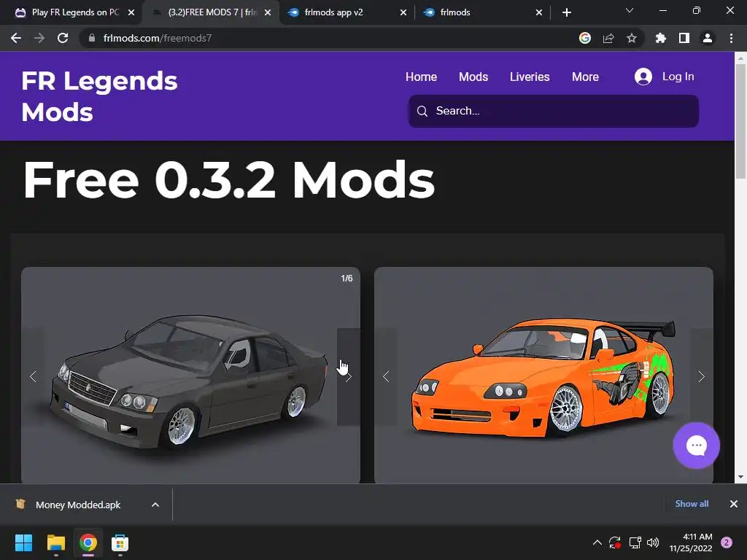
Task: Open the Windows Start menu
Action: tap(23, 542)
